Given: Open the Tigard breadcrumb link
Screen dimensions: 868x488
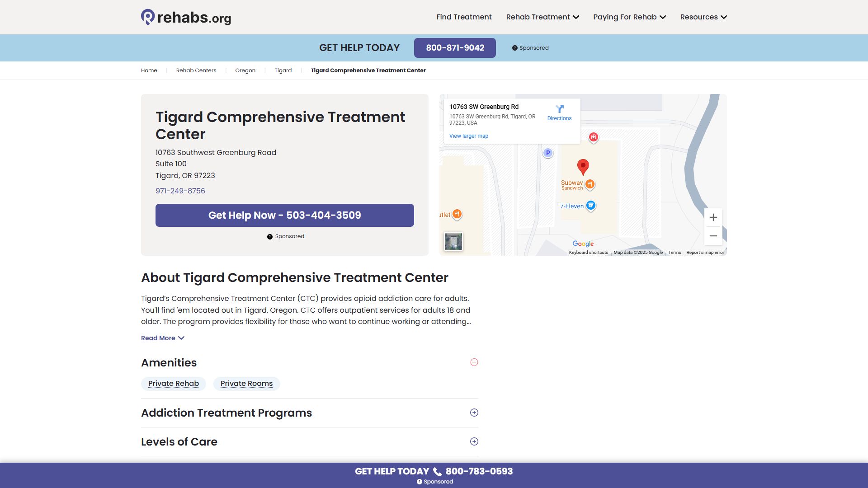Looking at the screenshot, I should click(x=283, y=70).
